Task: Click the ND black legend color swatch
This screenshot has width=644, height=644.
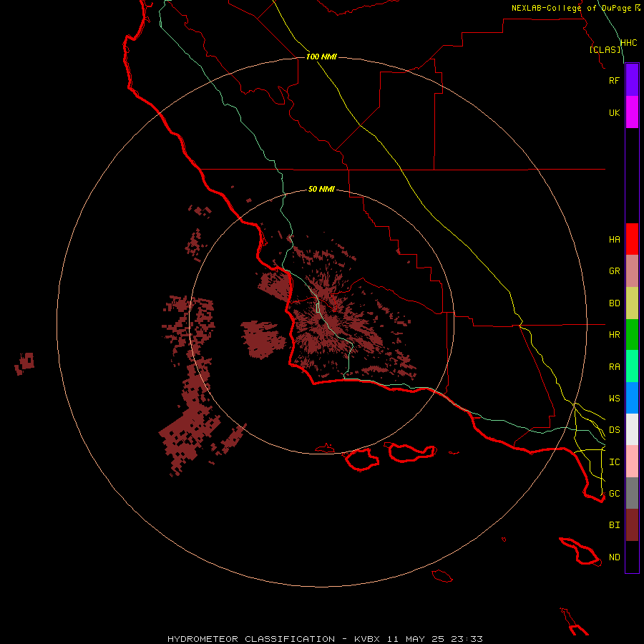Action: click(x=632, y=557)
